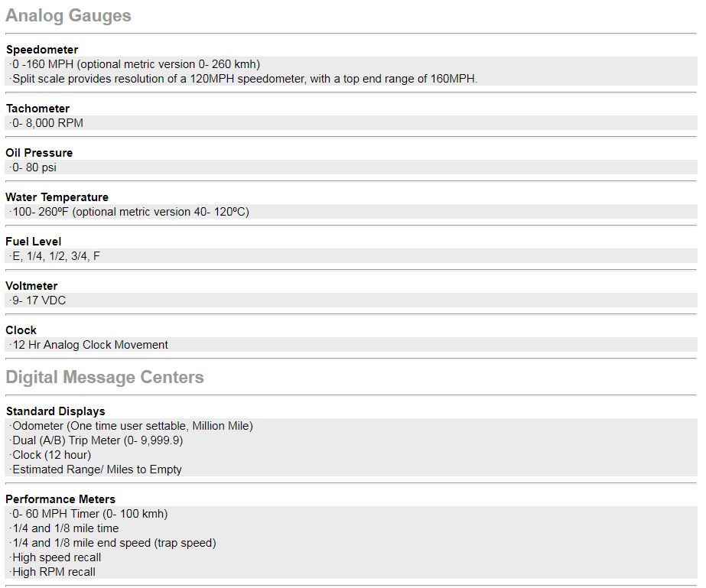Select the Performance Meters heading
Screen dimensions: 706x588
point(60,499)
